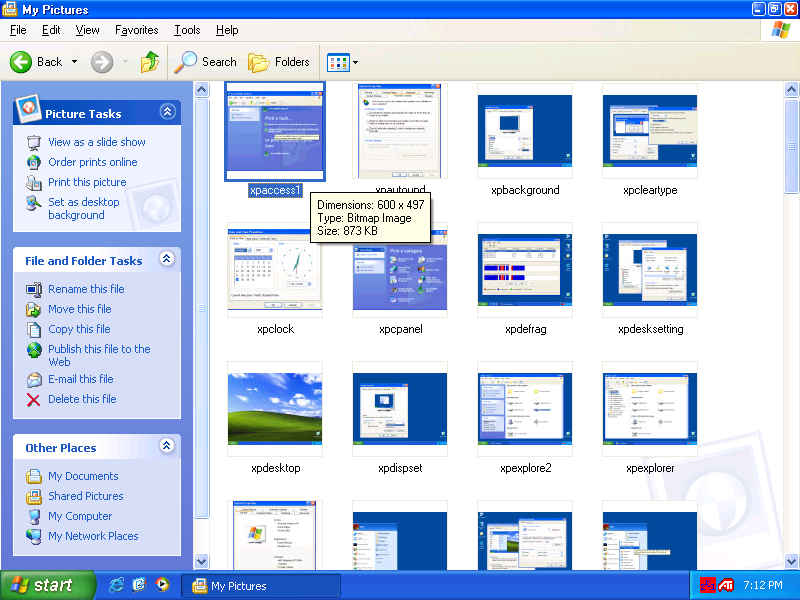Click the Move this file icon
Viewport: 800px width, 600px height.
coord(34,309)
